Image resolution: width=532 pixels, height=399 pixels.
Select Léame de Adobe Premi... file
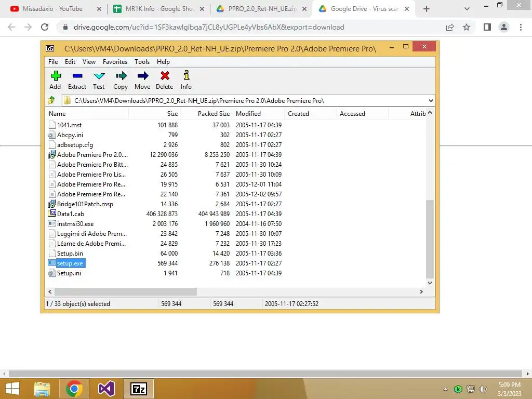pos(91,243)
